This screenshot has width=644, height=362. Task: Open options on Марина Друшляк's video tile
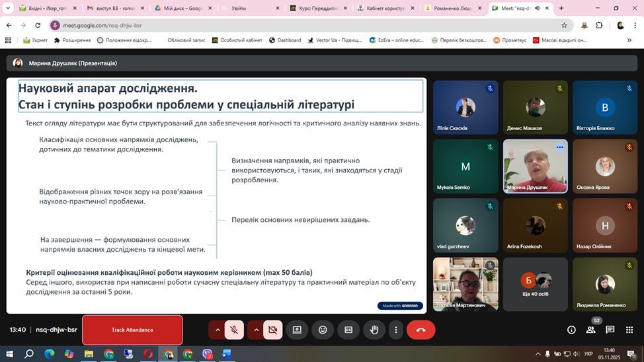(x=559, y=147)
